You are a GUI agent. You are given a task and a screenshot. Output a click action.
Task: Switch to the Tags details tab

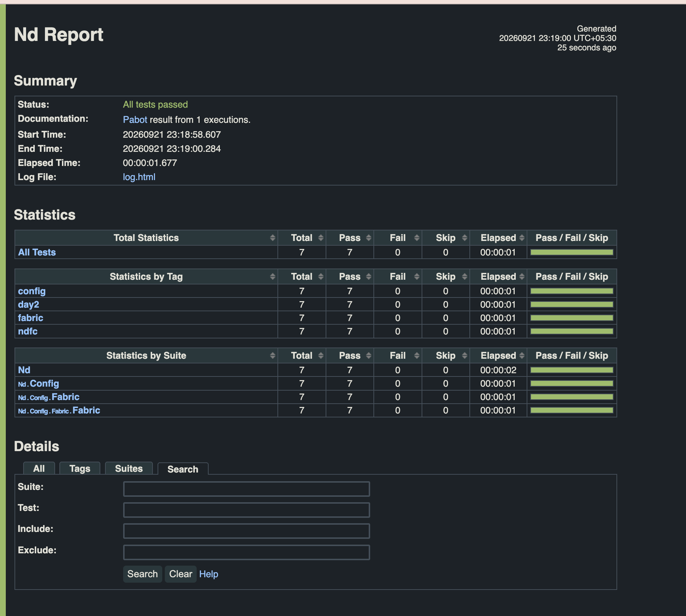coord(80,468)
